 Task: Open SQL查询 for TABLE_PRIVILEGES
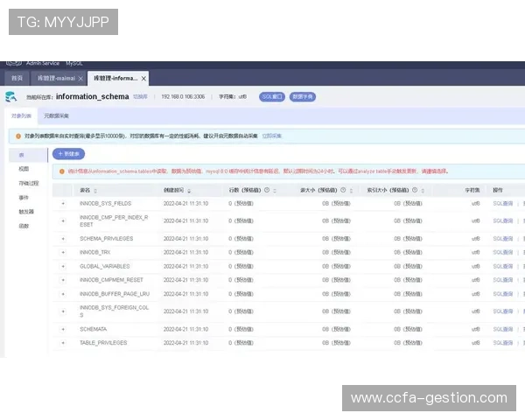[503, 343]
